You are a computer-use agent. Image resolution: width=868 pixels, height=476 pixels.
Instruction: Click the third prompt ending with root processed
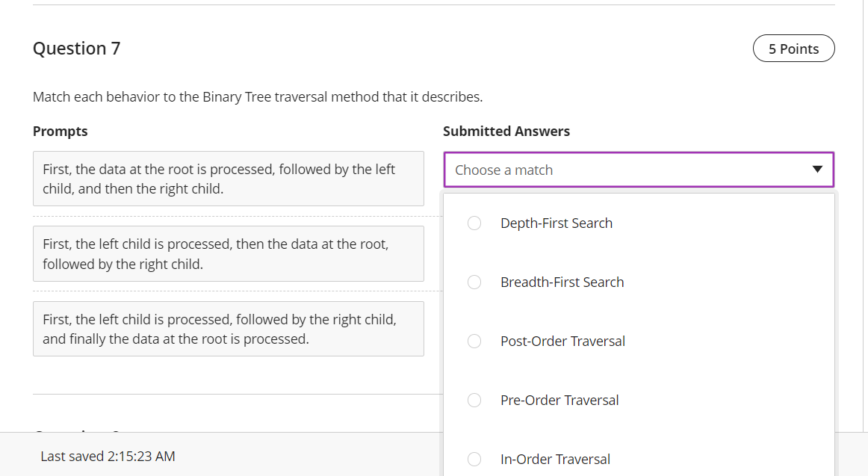point(229,329)
